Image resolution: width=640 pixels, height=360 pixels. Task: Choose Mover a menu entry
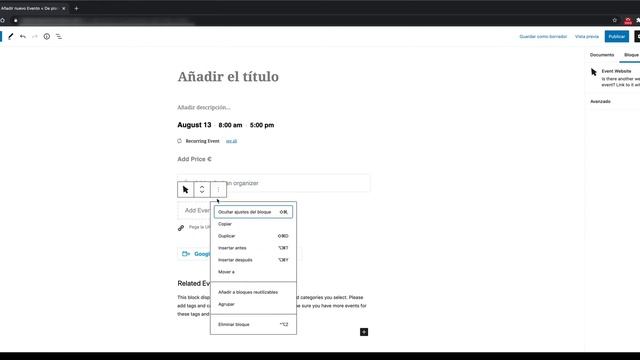[x=253, y=272]
